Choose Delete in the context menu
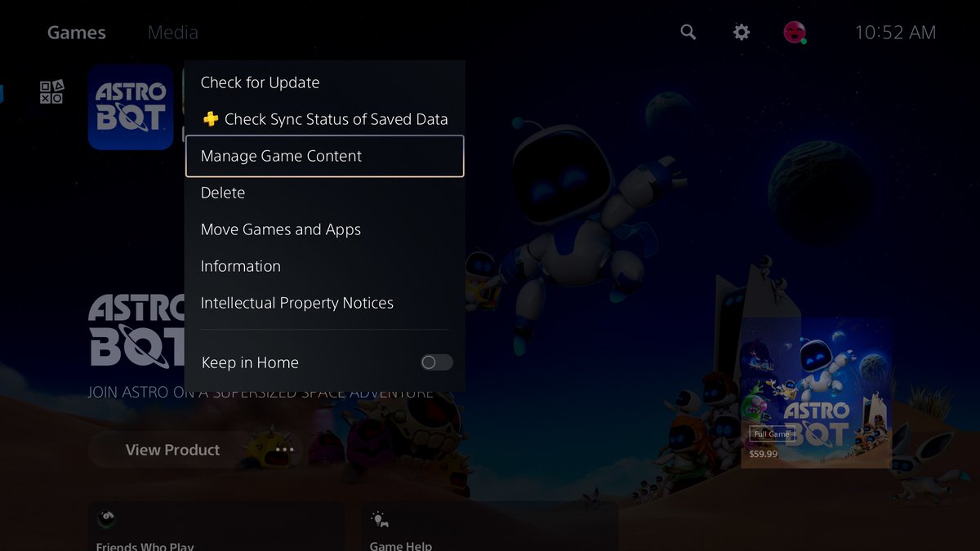980x551 pixels. coord(221,192)
